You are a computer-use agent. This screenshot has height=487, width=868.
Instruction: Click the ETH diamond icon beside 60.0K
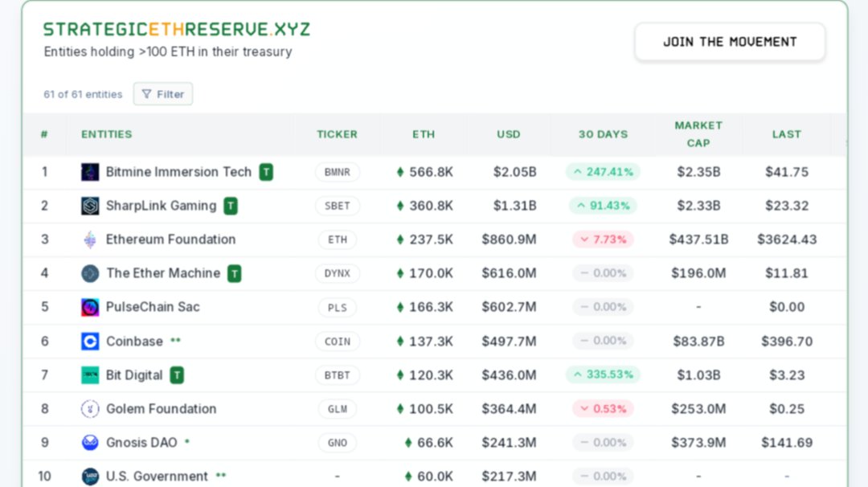[x=408, y=477]
